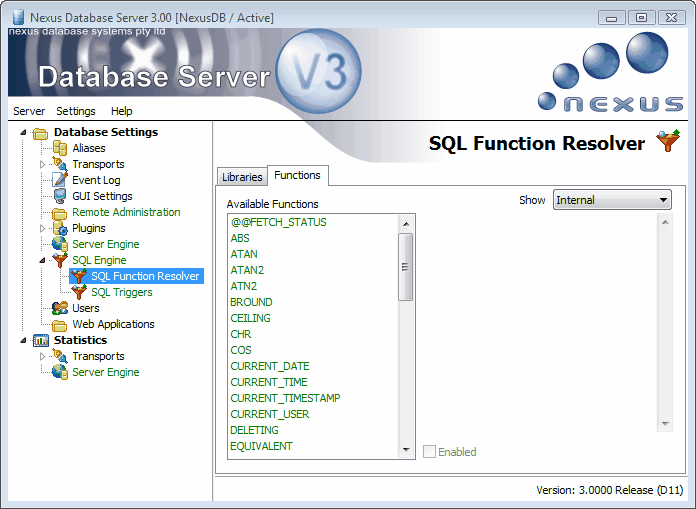Screen dimensions: 696x509
Task: Select the CURRENT_TIME function
Action: (269, 382)
